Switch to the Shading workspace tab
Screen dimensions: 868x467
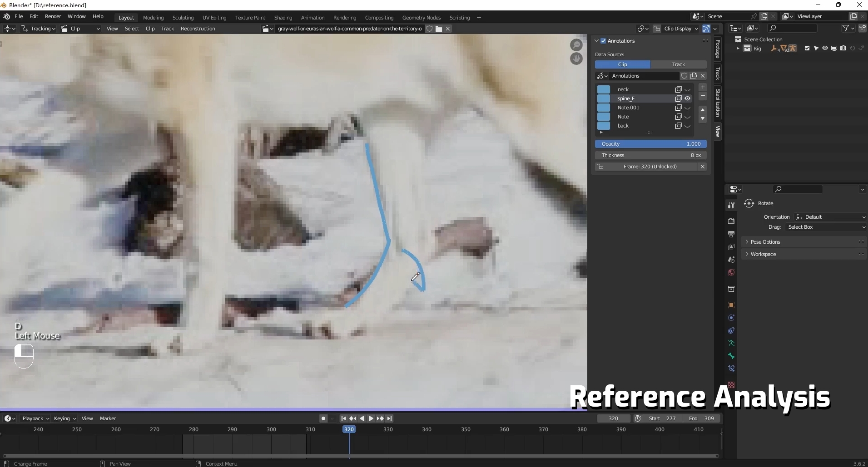point(283,18)
